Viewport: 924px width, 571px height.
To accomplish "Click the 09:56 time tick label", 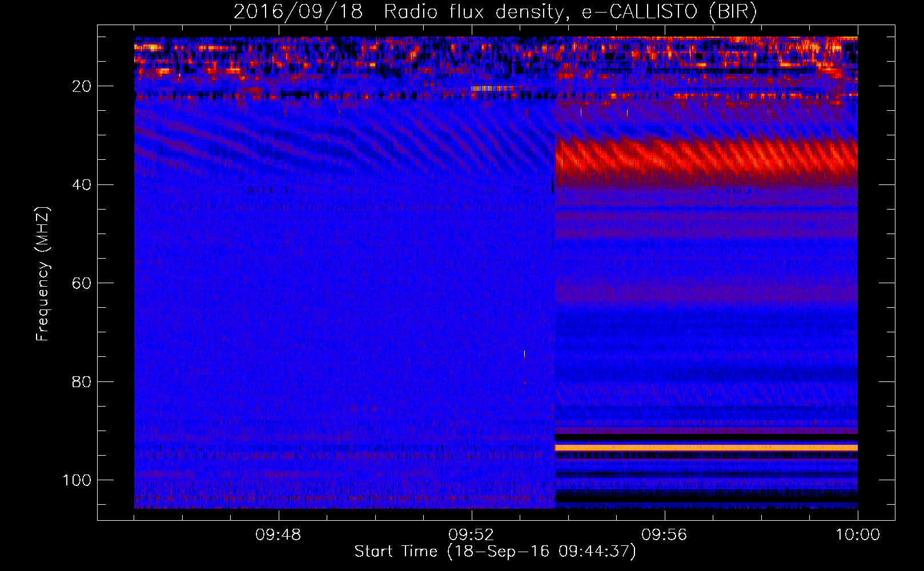I will tap(664, 535).
